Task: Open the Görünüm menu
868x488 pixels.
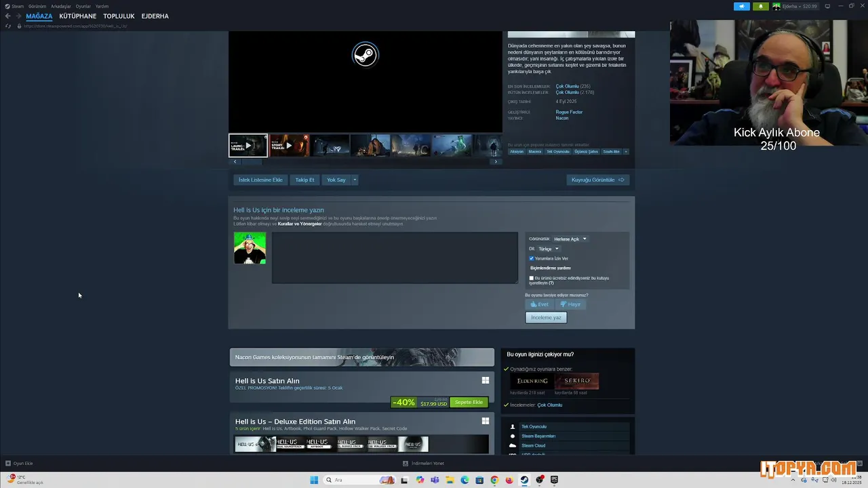Action: 37,6
